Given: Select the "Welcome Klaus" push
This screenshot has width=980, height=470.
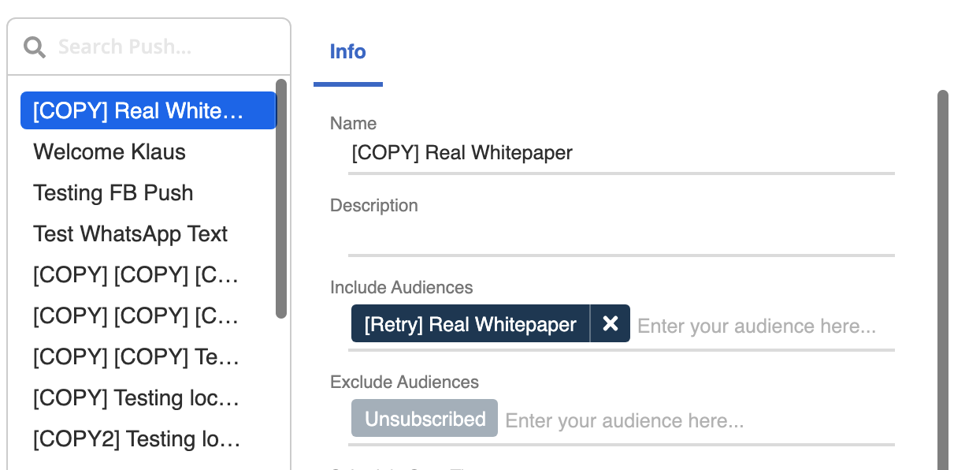Looking at the screenshot, I should pyautogui.click(x=109, y=151).
